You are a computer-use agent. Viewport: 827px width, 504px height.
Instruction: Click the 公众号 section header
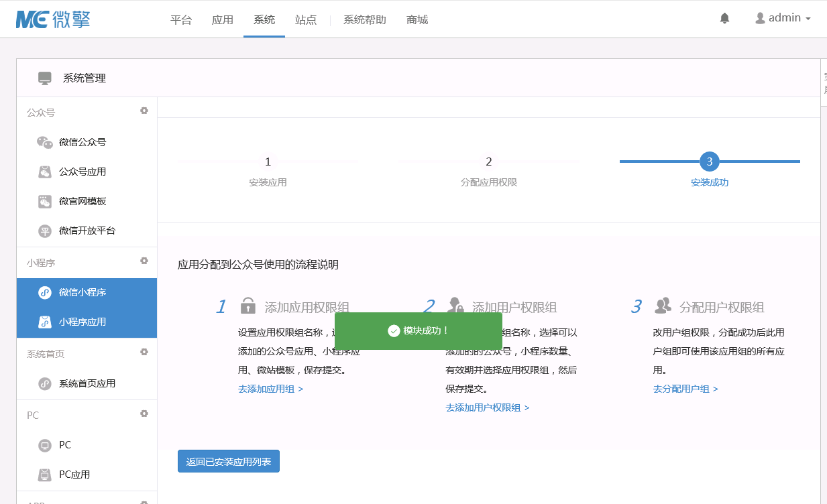point(41,113)
